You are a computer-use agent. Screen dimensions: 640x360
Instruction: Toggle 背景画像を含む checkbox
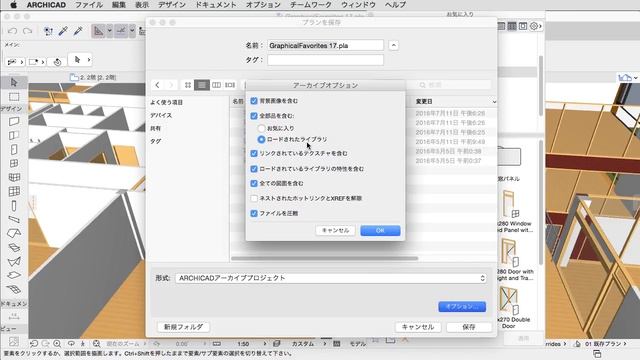pos(254,101)
